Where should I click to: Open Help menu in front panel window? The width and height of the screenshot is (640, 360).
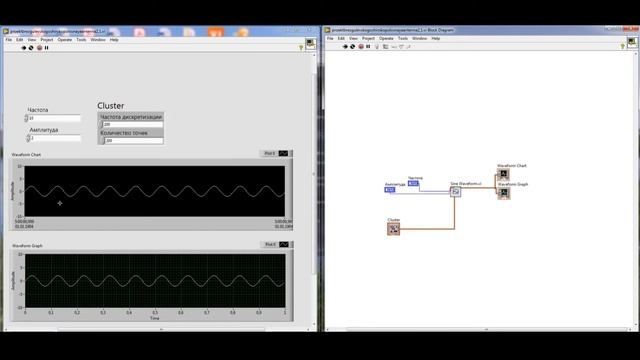coord(114,40)
